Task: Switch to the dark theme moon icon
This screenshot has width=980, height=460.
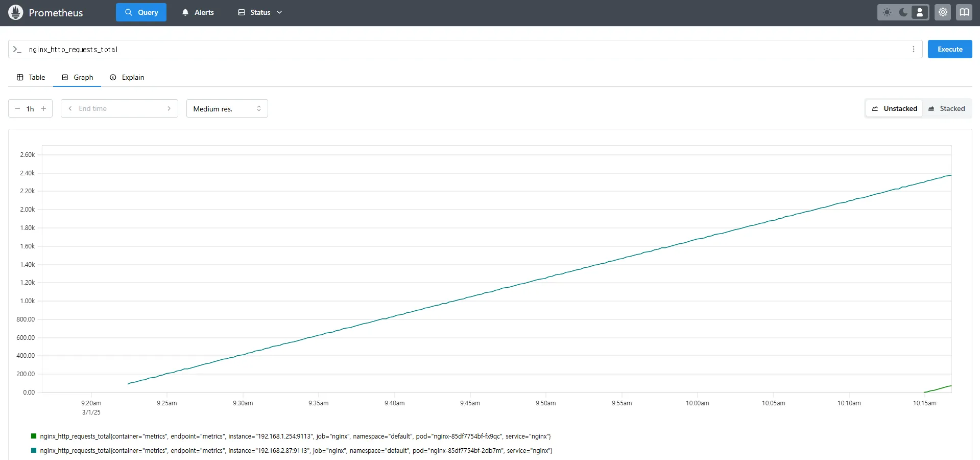Action: (x=903, y=12)
